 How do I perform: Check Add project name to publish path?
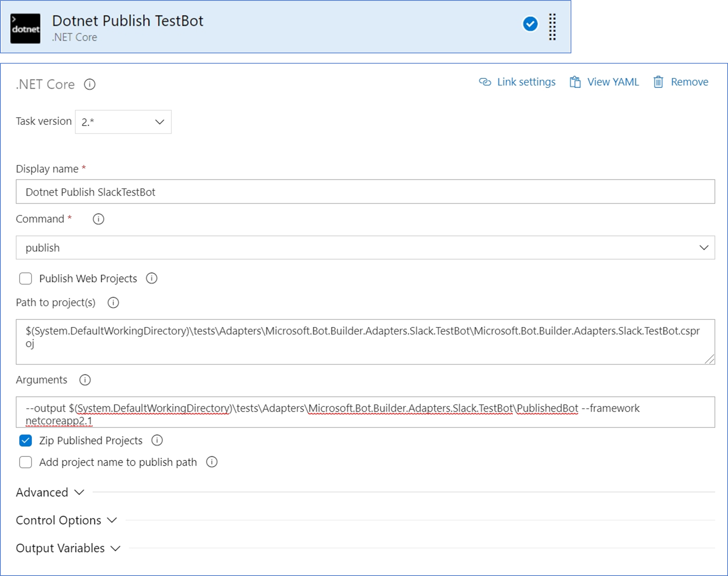pyautogui.click(x=26, y=462)
